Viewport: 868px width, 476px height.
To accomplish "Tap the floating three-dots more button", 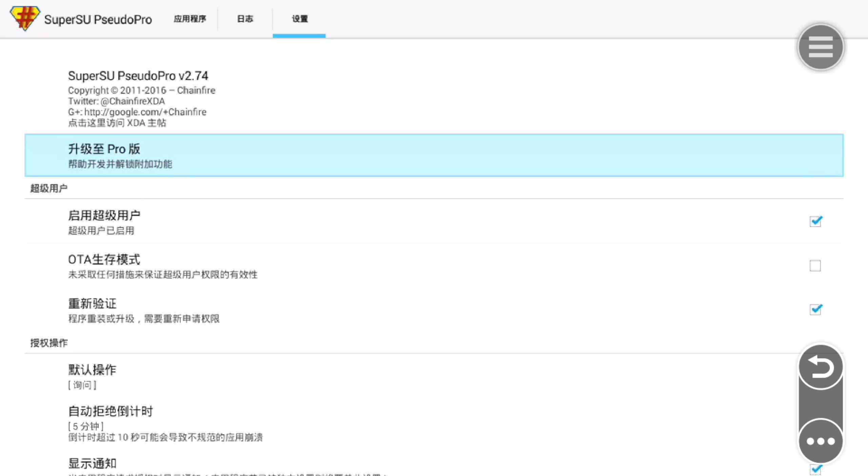I will click(x=821, y=441).
